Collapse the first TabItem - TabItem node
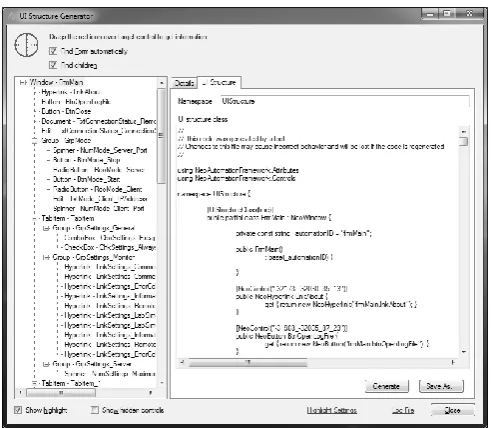 click(34, 219)
